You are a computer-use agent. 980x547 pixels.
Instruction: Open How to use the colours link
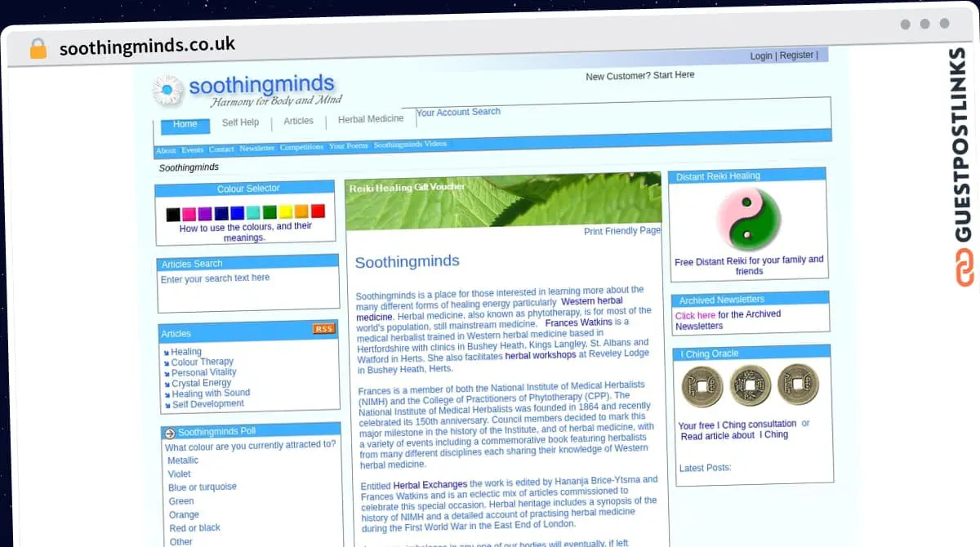point(246,233)
